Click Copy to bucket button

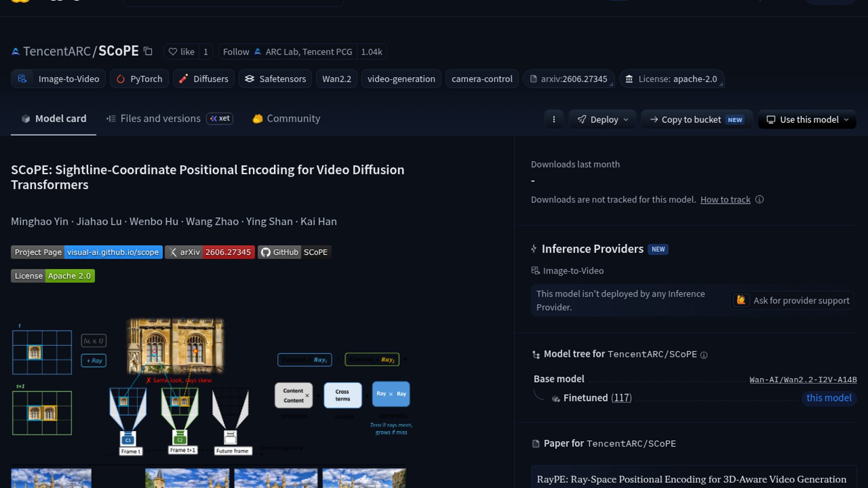pos(697,119)
